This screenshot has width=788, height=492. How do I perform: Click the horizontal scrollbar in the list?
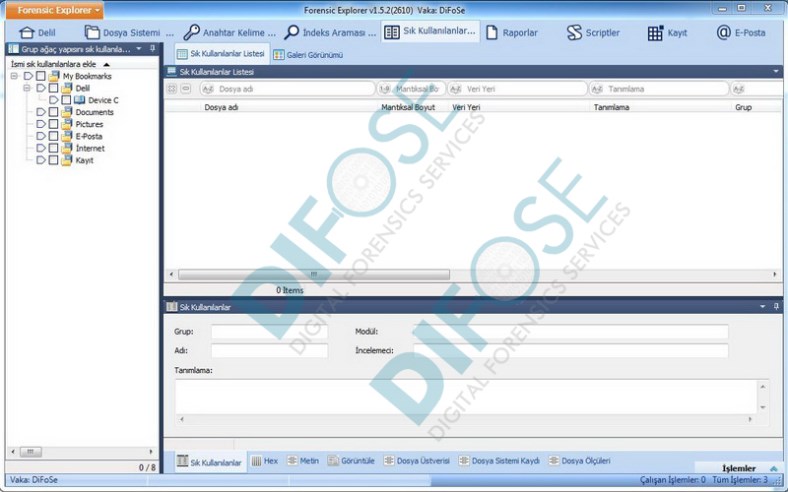312,274
